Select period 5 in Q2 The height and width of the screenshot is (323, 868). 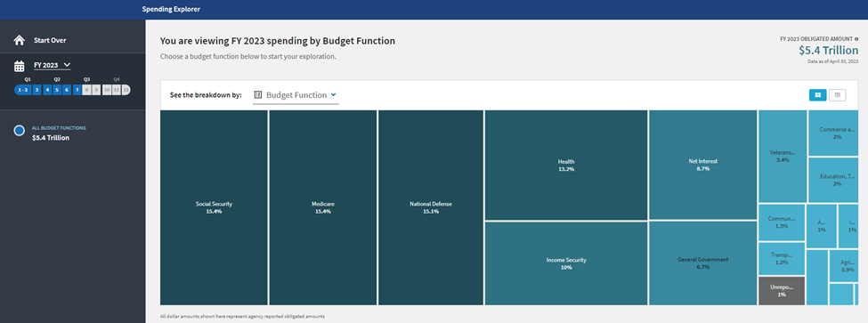tap(57, 90)
